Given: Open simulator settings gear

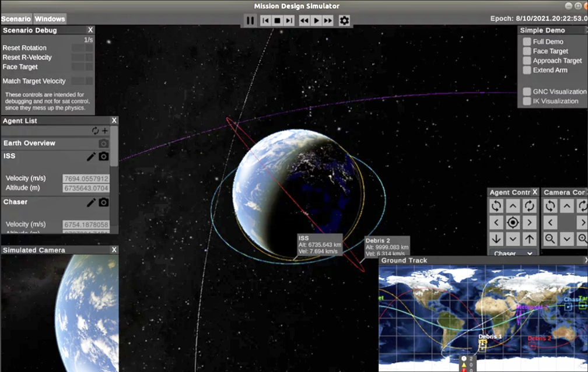Looking at the screenshot, I should (x=344, y=20).
